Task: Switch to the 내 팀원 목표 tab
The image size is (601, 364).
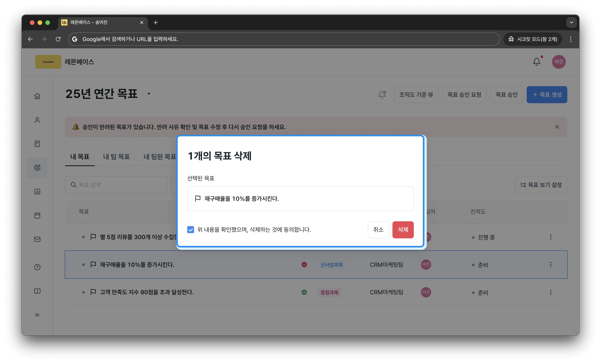Action: click(160, 157)
